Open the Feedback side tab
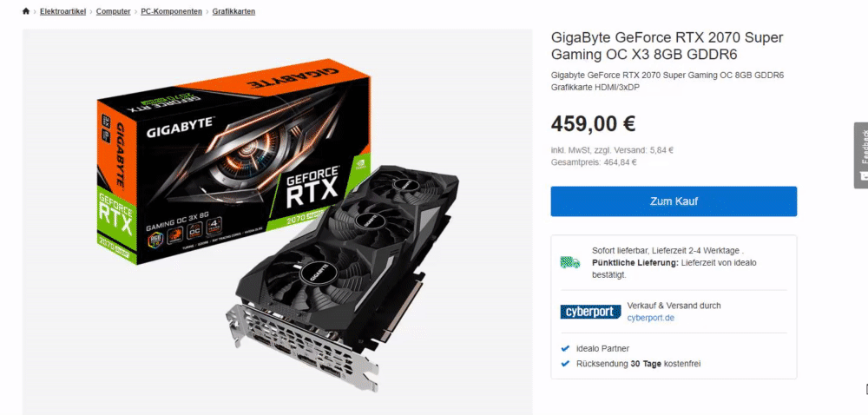 (x=861, y=155)
